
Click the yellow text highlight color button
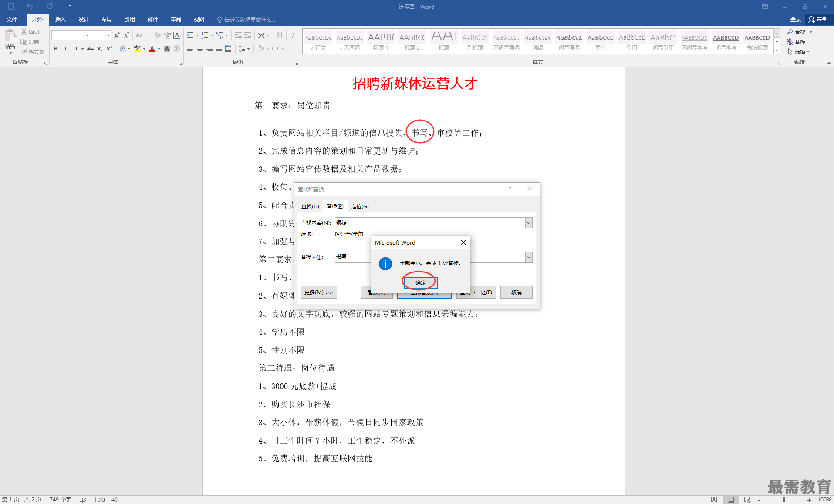coord(137,49)
